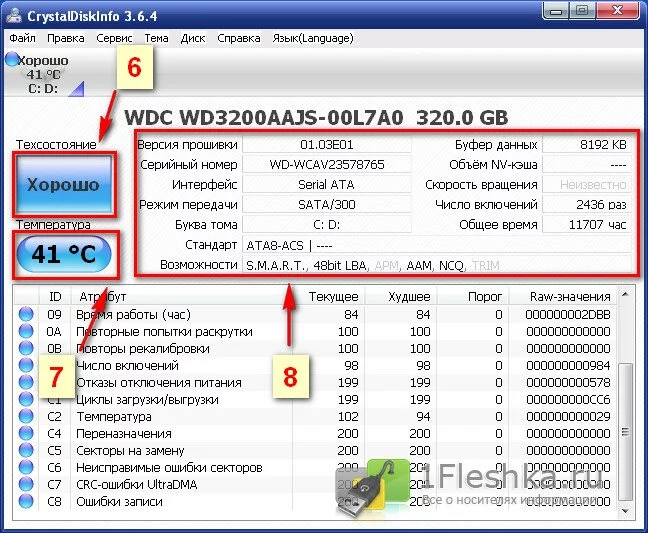648x533 pixels.
Task: Click status icon of Число включений row
Action: [x=26, y=365]
